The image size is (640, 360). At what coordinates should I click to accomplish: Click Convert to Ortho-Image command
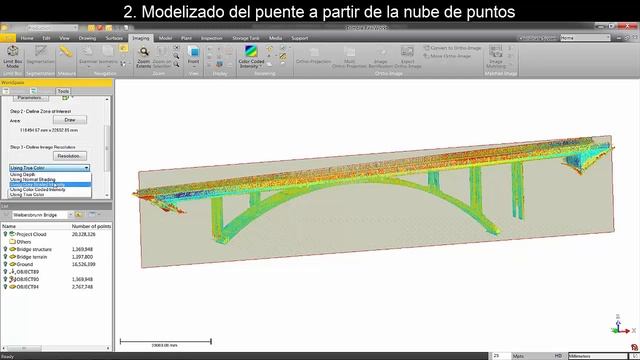click(453, 48)
